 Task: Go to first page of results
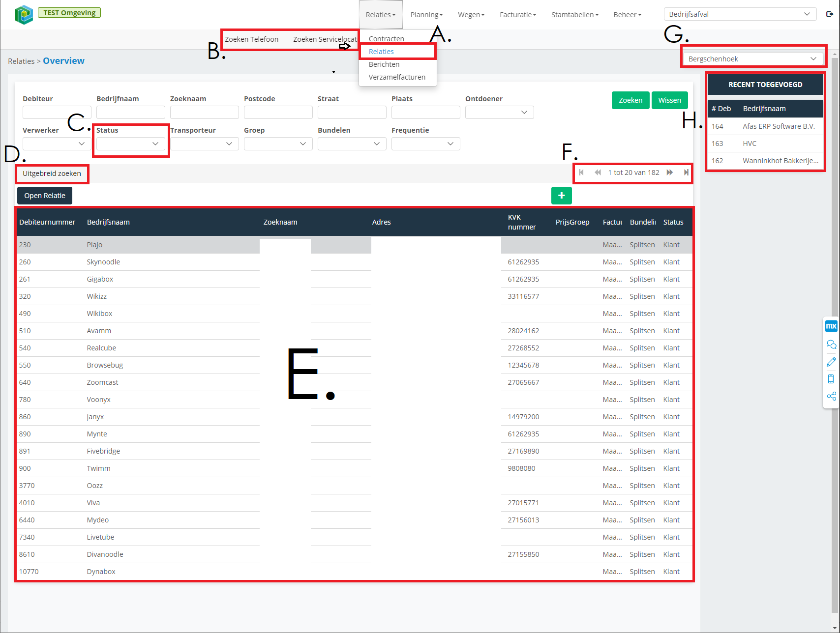(581, 173)
